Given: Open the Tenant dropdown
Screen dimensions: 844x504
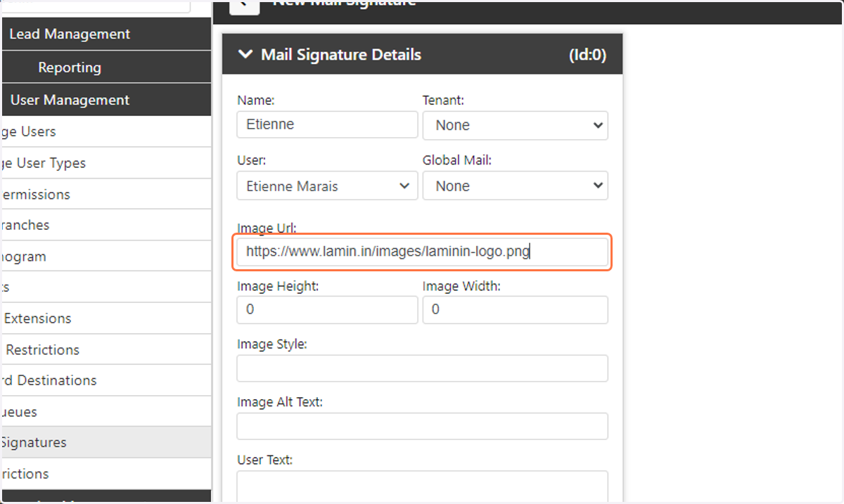Looking at the screenshot, I should coord(515,125).
